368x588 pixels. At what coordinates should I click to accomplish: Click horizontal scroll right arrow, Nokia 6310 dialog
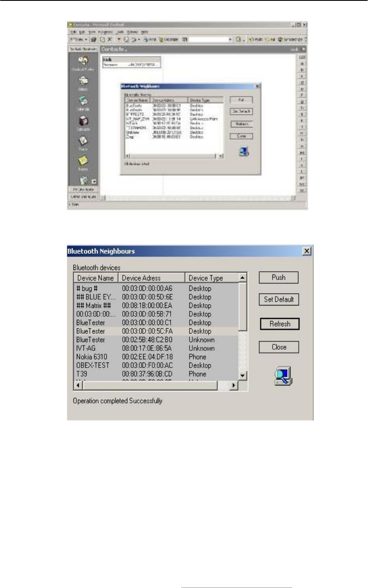click(234, 385)
